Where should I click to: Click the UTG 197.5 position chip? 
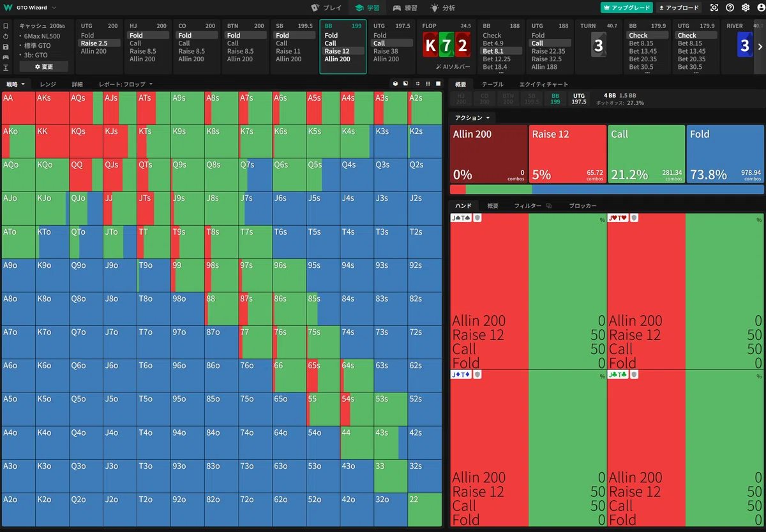click(x=578, y=98)
